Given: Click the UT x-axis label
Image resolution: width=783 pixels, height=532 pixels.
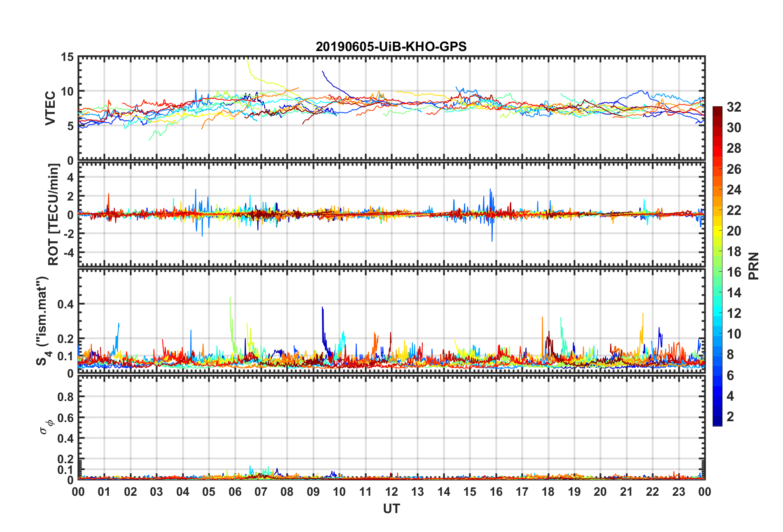Looking at the screenshot, I should (391, 509).
